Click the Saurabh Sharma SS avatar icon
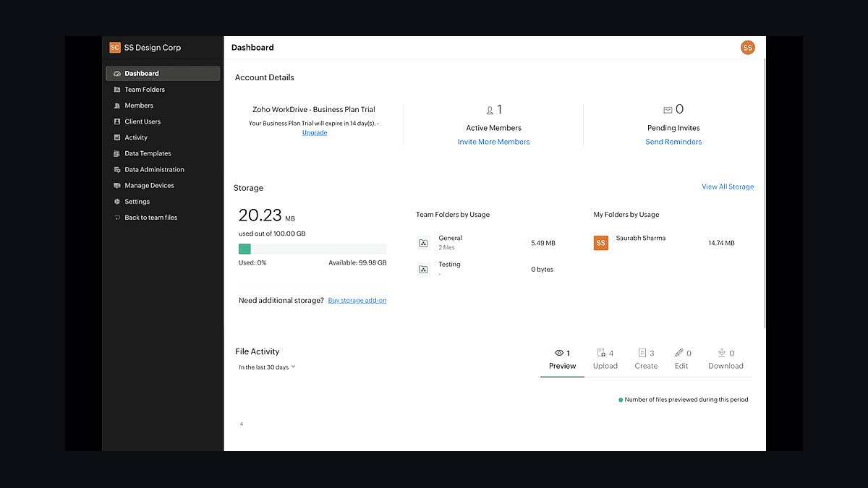 pyautogui.click(x=600, y=243)
